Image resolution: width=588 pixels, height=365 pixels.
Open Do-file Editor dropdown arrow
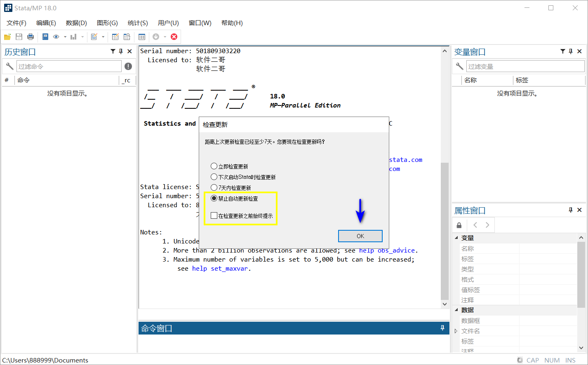tap(103, 37)
